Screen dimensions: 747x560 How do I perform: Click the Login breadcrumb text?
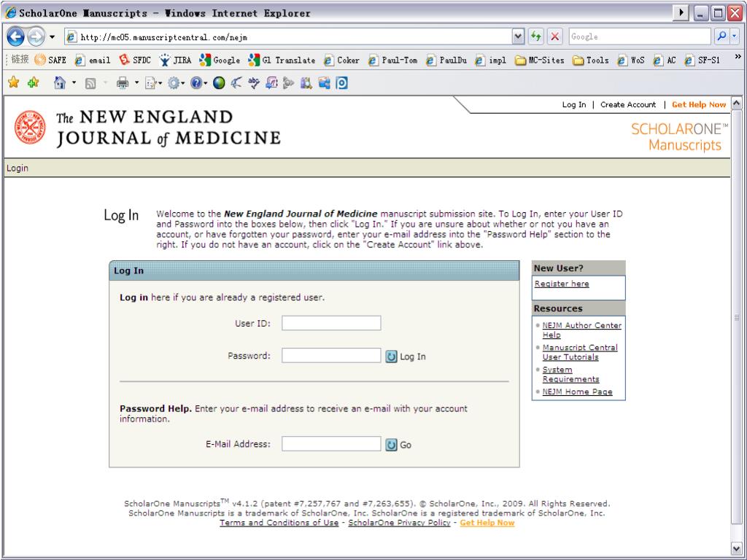18,168
